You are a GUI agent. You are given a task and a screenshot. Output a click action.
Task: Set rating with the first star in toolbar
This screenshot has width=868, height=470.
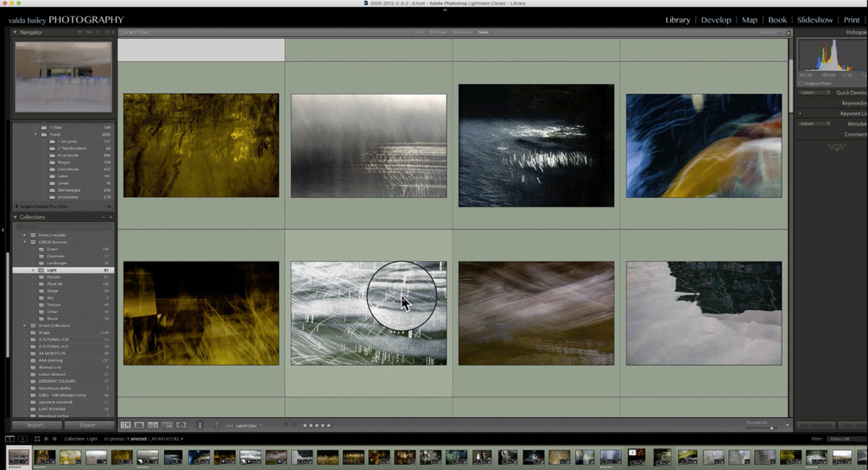[x=305, y=425]
